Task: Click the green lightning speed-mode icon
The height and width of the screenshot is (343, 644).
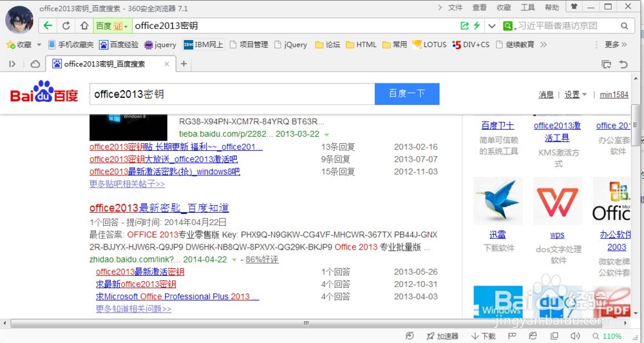Action: coord(477,26)
